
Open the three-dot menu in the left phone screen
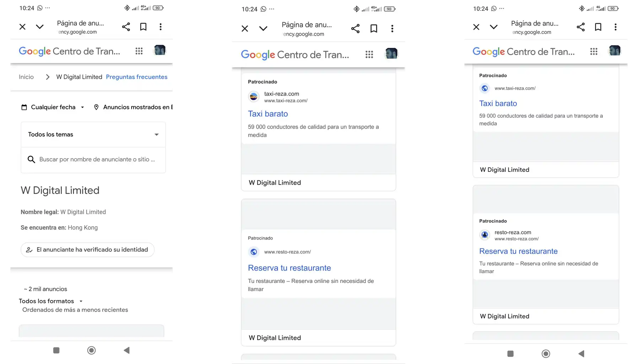[x=161, y=27]
